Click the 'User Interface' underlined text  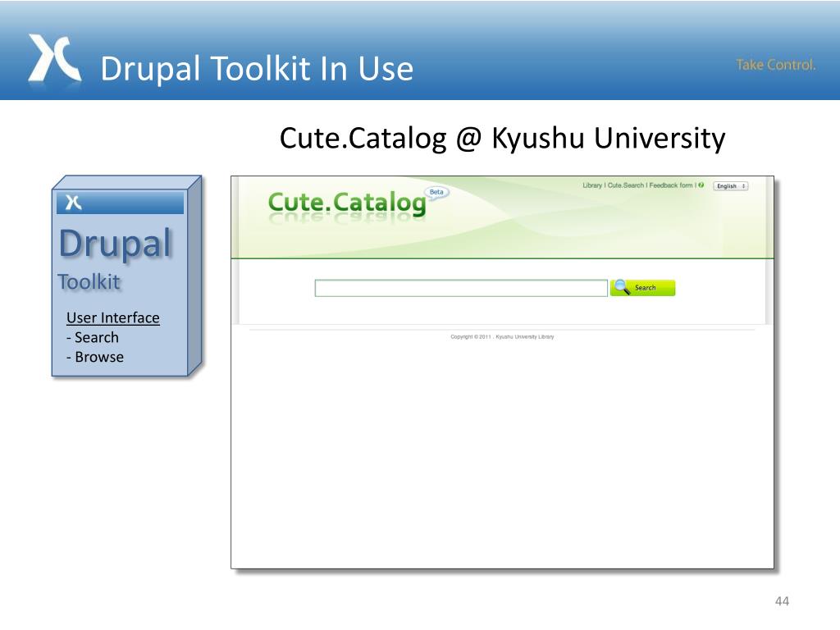click(x=113, y=317)
